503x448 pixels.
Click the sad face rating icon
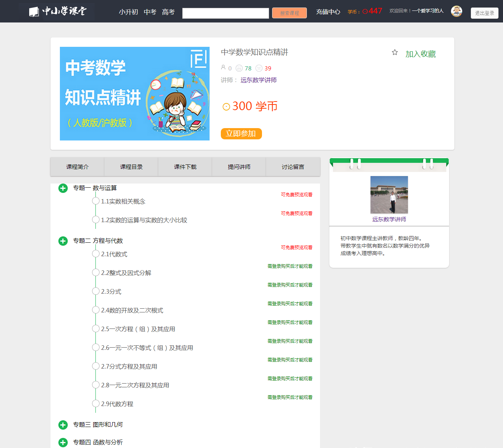click(x=259, y=68)
